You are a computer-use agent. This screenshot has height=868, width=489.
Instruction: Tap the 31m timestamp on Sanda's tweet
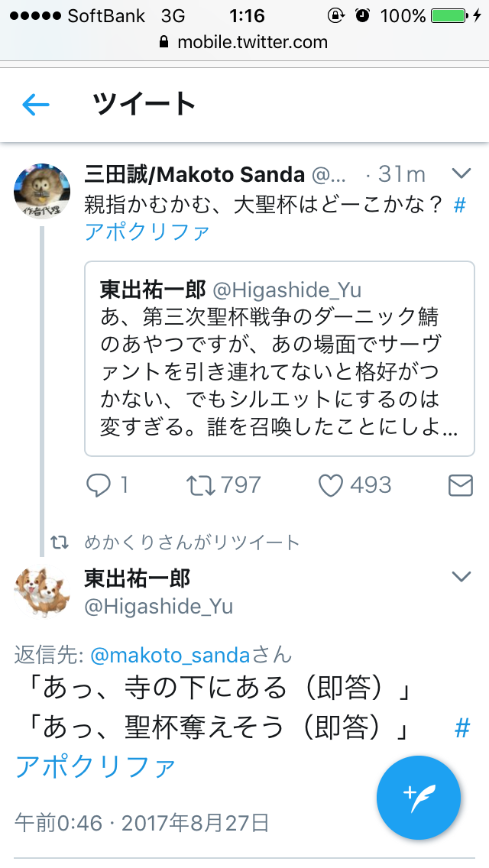(401, 174)
